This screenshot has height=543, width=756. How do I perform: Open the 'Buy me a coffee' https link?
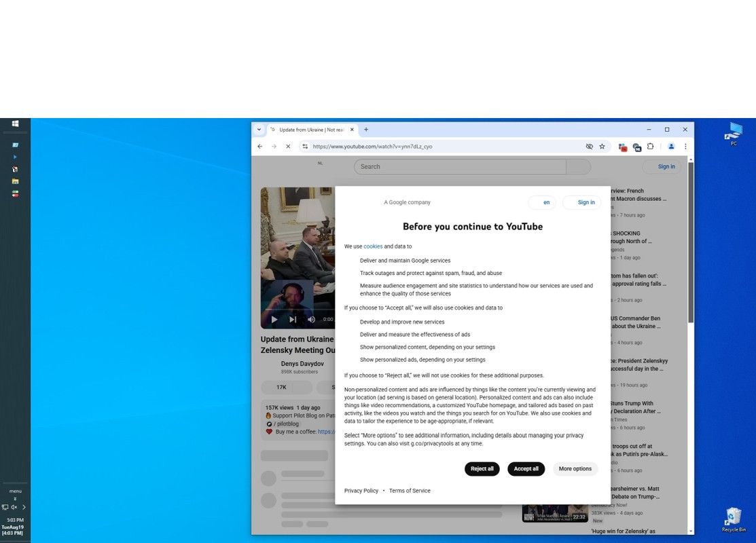326,432
